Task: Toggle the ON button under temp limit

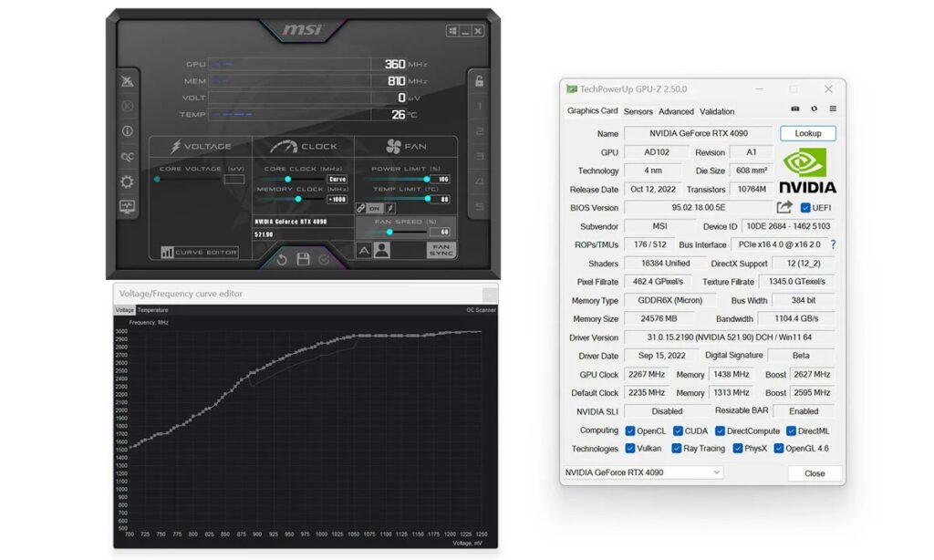Action: (375, 208)
